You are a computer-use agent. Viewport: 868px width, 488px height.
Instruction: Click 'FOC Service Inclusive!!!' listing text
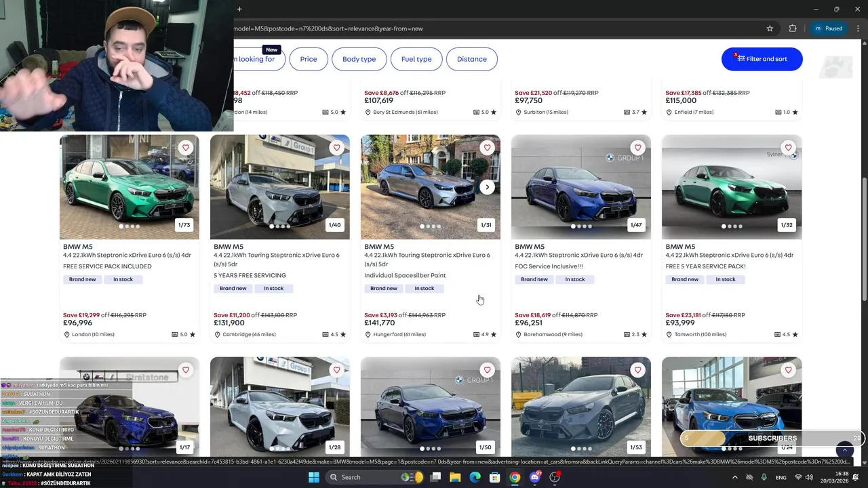point(549,266)
